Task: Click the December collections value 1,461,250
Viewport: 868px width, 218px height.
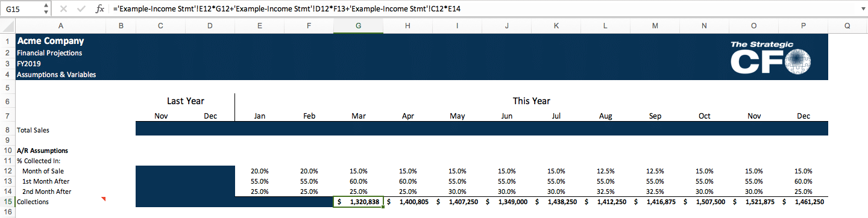Action: point(804,202)
